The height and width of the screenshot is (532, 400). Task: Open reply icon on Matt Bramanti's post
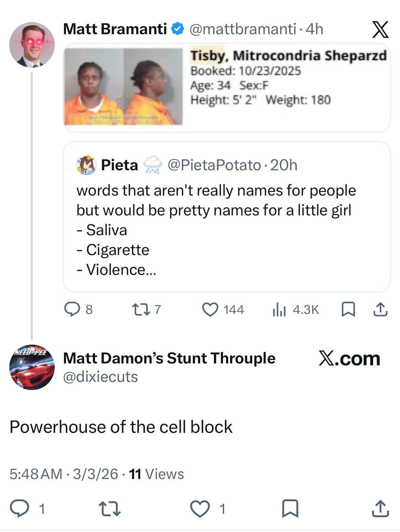click(72, 309)
